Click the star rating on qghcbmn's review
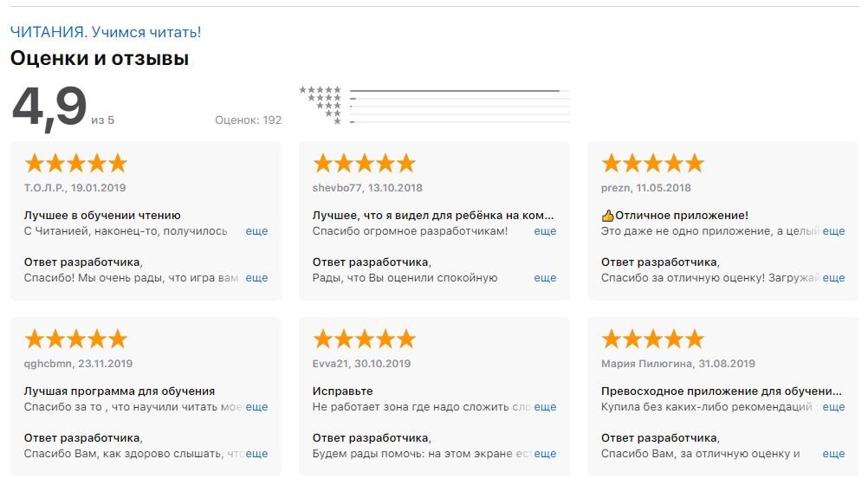The height and width of the screenshot is (485, 868). (75, 339)
